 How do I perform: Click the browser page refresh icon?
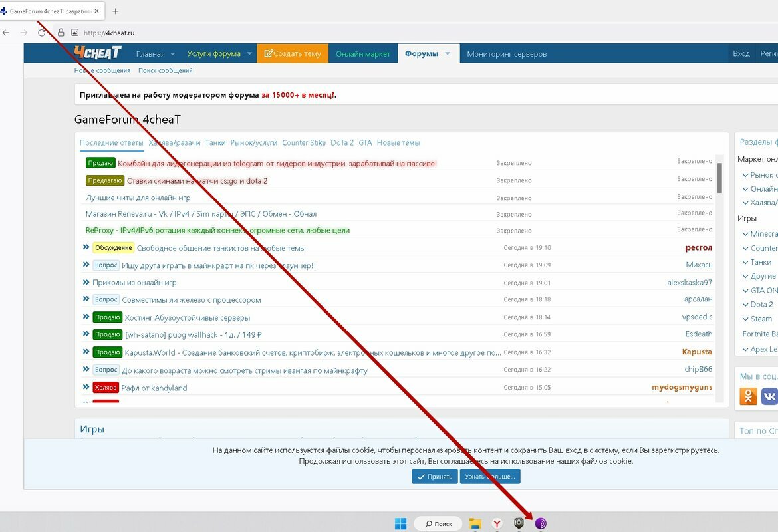[x=42, y=32]
